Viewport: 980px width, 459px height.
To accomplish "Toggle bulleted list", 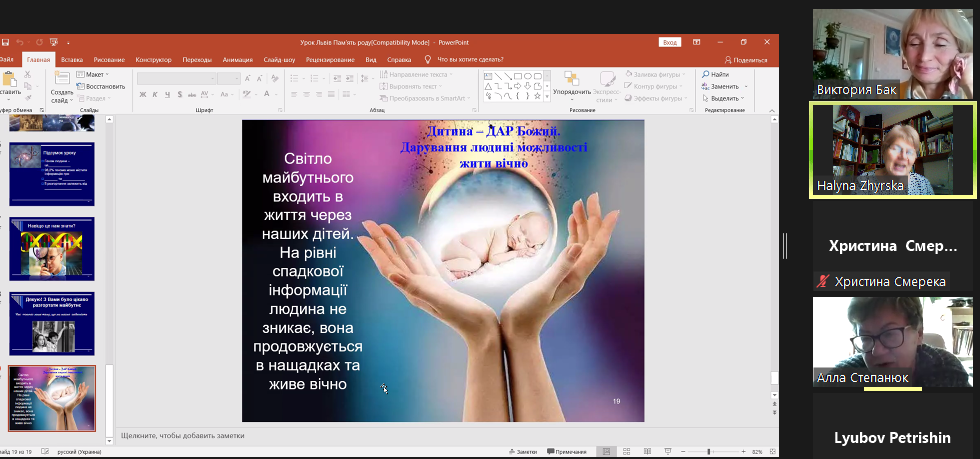I will [296, 78].
